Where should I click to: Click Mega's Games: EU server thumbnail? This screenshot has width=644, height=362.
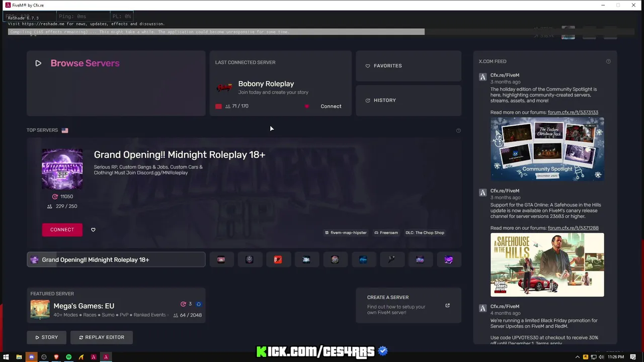point(40,310)
